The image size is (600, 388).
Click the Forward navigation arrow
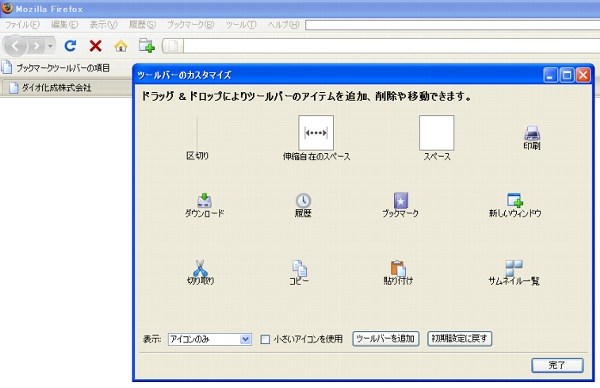tap(36, 46)
